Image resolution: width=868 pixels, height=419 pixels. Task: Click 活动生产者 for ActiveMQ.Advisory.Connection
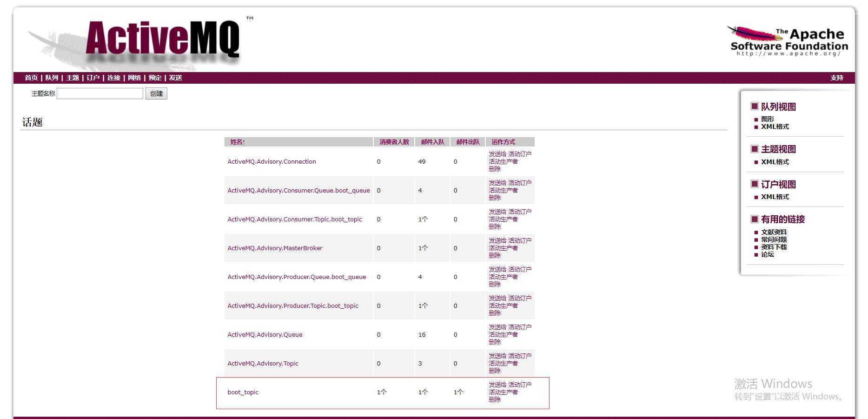pos(503,161)
